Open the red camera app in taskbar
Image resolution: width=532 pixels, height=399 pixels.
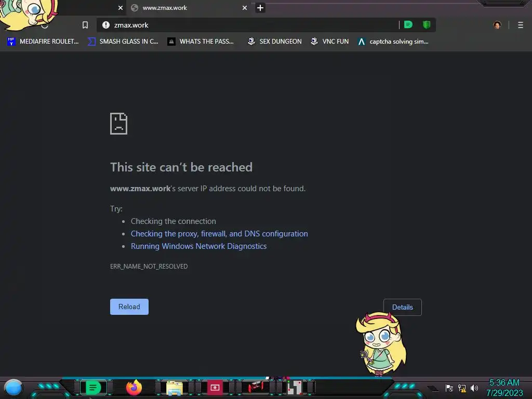click(x=215, y=388)
